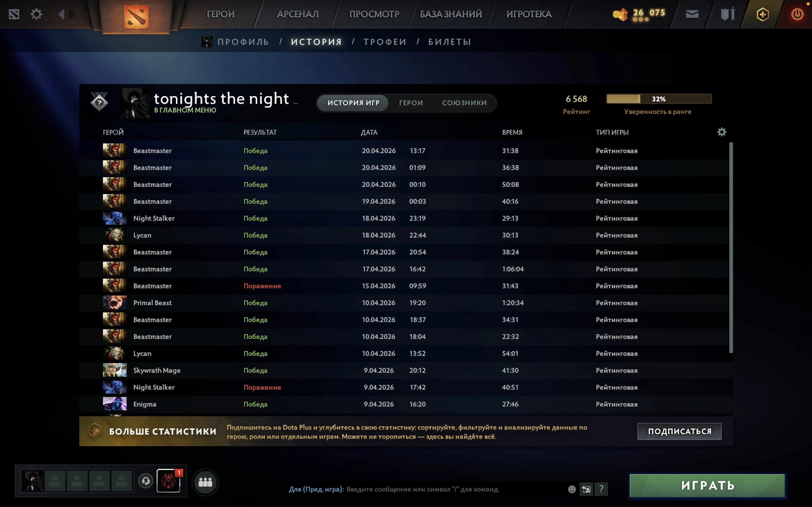Open the Арсенал top menu

(x=297, y=14)
